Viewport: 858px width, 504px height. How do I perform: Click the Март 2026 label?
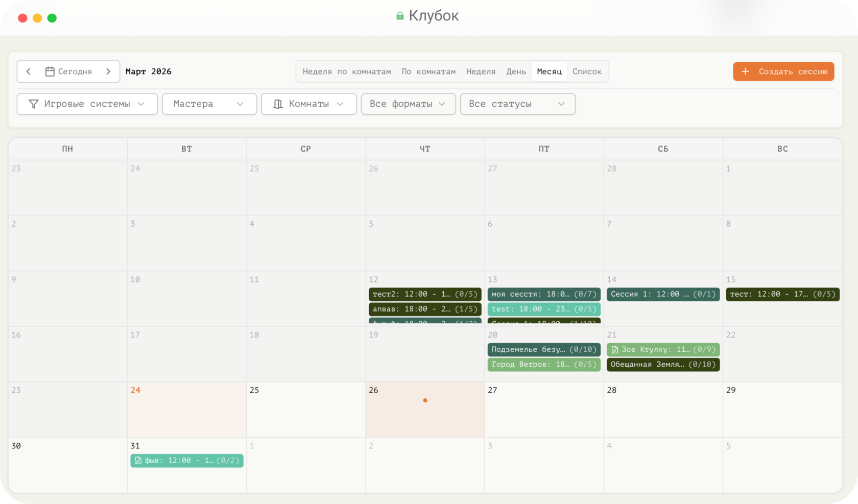[149, 71]
